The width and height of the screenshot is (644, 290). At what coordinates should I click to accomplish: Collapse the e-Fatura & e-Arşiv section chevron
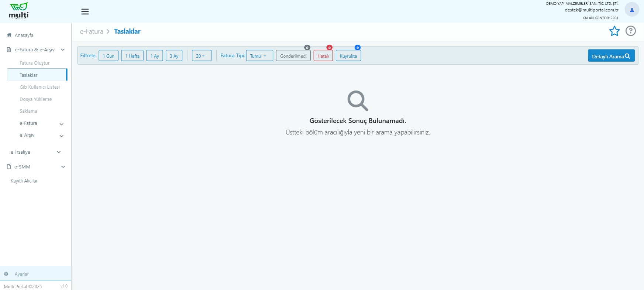click(x=63, y=50)
